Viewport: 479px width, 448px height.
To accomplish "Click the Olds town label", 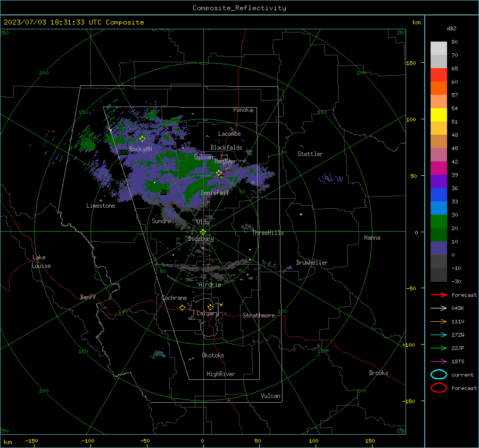I will point(203,222).
